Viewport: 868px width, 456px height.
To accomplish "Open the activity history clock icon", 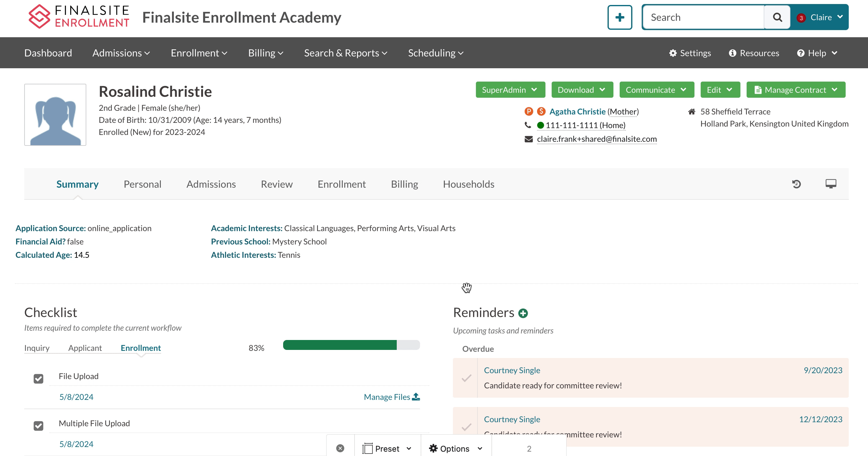I will [796, 184].
